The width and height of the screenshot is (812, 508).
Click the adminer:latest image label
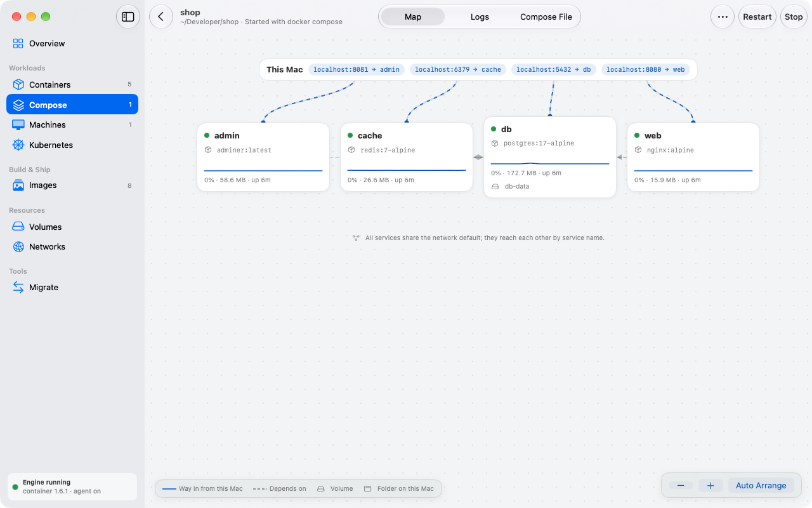point(244,150)
